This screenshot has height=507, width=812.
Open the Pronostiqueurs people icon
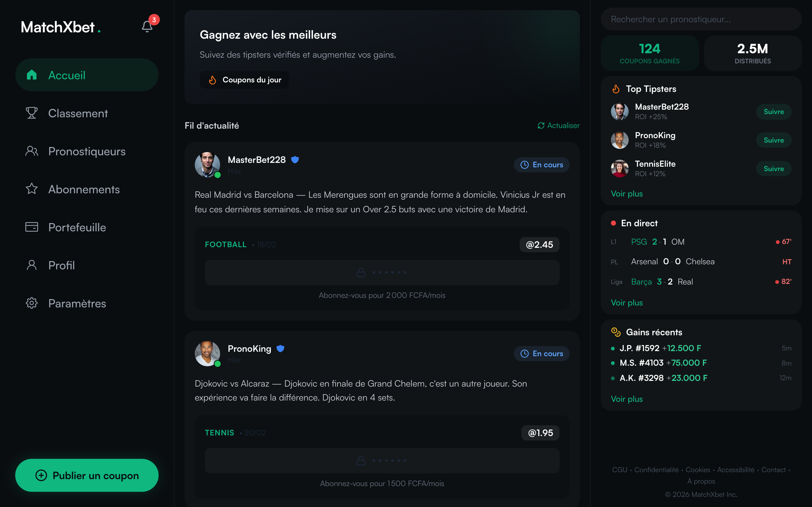(x=31, y=151)
